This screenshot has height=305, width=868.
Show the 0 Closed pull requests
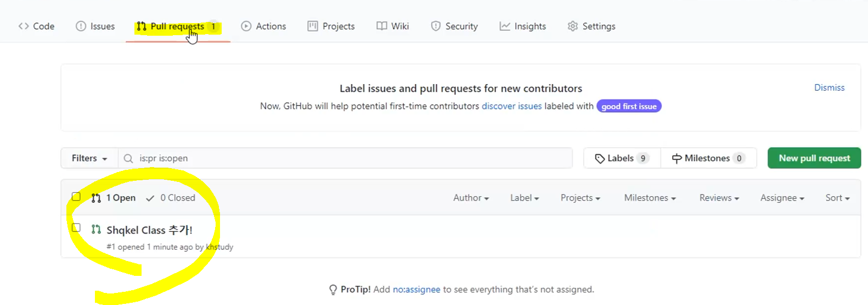click(171, 198)
